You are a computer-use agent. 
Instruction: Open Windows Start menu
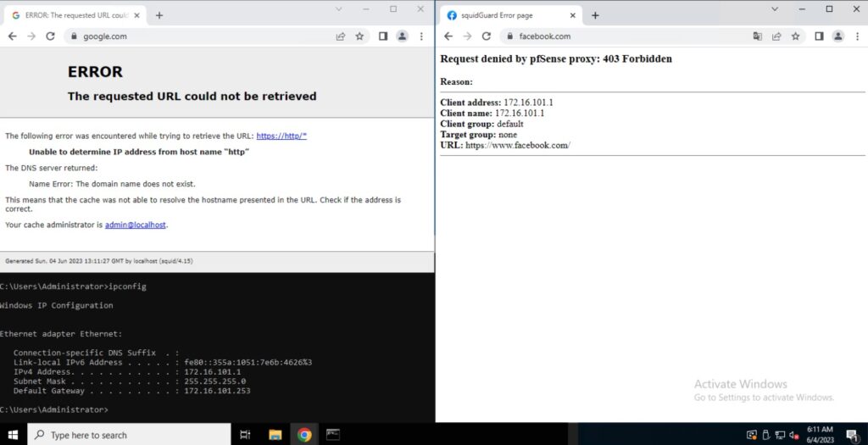point(13,435)
